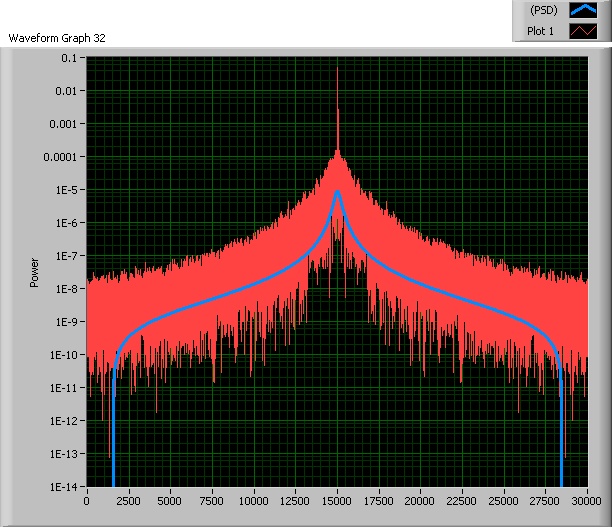
Task: Click the 1E-14 y-axis minimum value
Action: 63,487
